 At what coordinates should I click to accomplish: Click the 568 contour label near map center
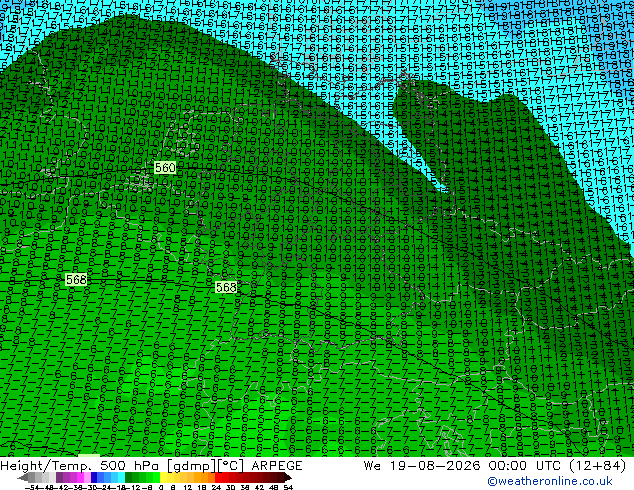click(226, 287)
